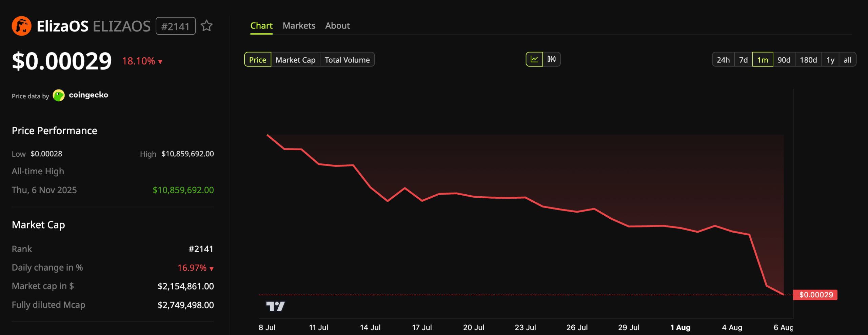Open the Markets tab
Image resolution: width=868 pixels, height=335 pixels.
click(299, 26)
